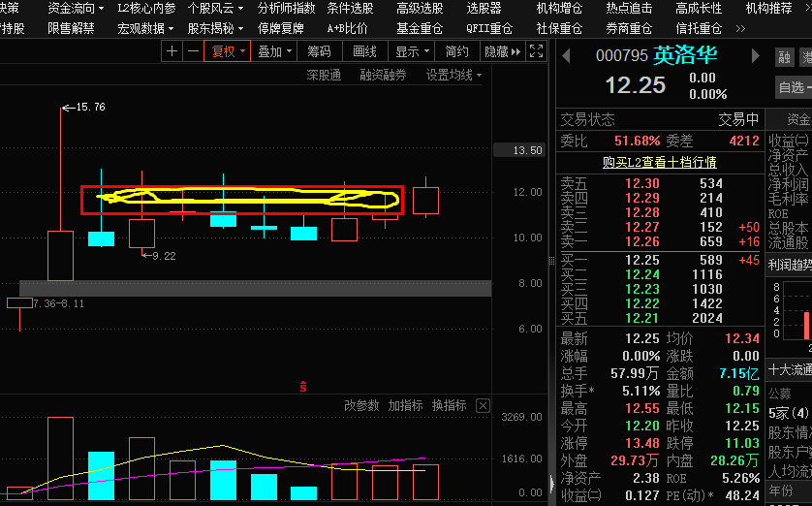Image resolution: width=812 pixels, height=506 pixels.
Task: Click the 融 margin tag button
Action: point(785,56)
